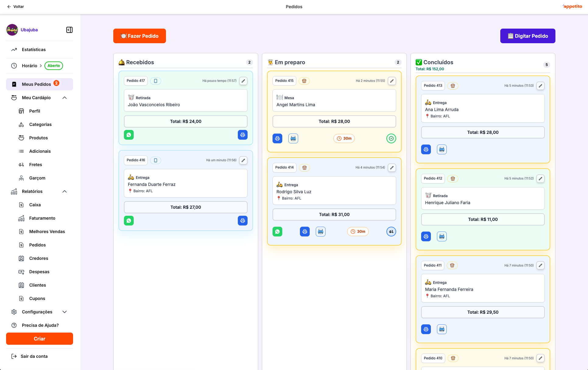Screen dimensions: 588x370
Task: Open Horário settings chevron
Action: 40,66
